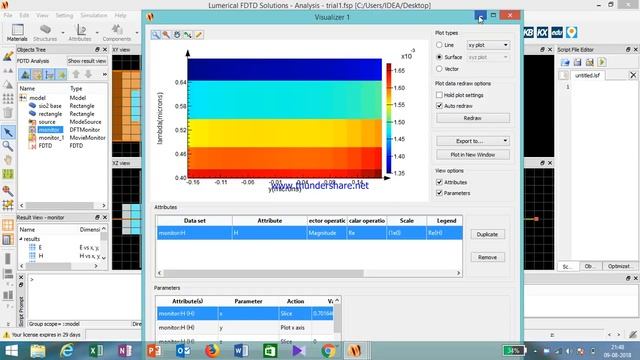Click the array duplicate icon in side toolbar

coord(8,98)
